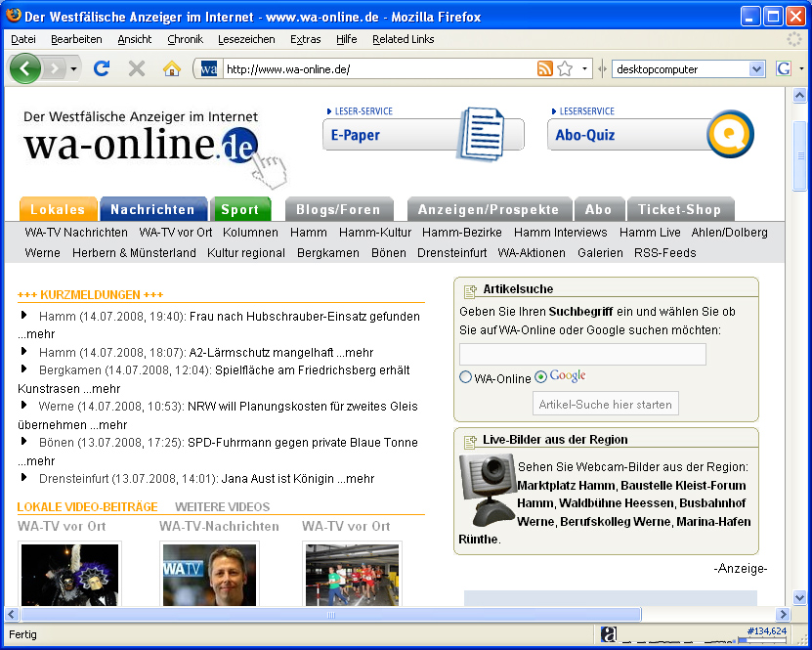
Task: Expand the search box suggestions dropdown
Action: click(756, 68)
